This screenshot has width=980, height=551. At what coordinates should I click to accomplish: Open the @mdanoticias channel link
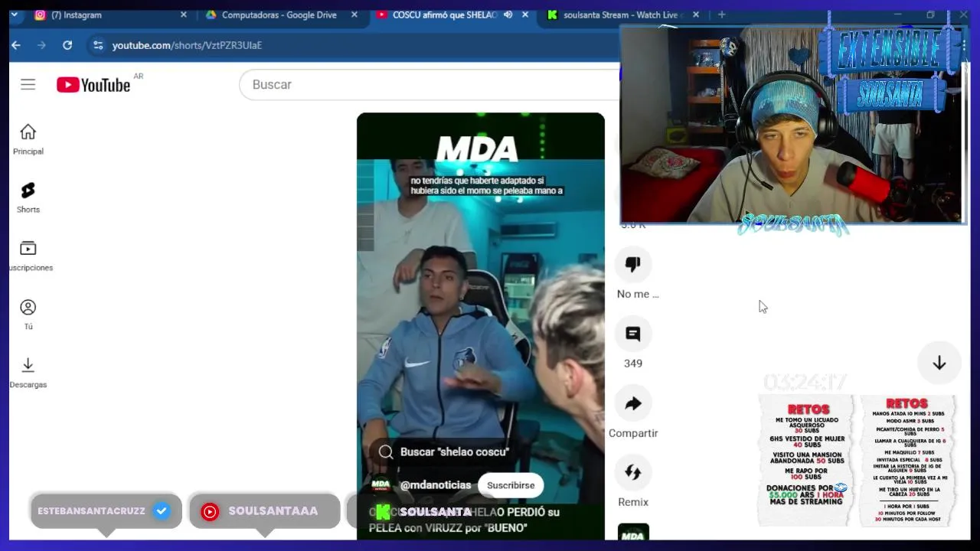click(x=436, y=485)
